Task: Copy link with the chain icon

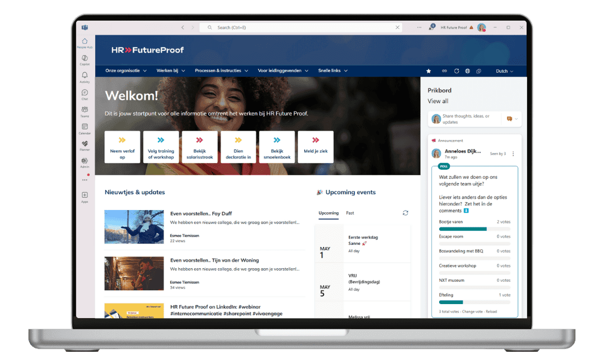Action: click(x=444, y=71)
